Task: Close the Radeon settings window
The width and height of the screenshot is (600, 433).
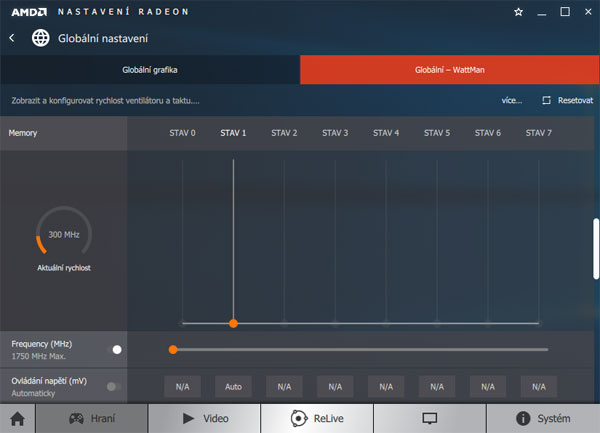Action: tap(588, 12)
